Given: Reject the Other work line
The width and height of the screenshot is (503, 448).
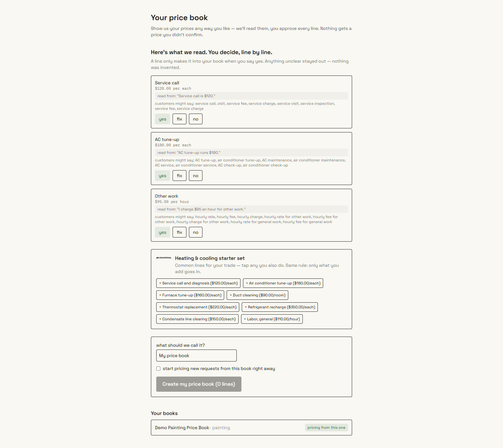Looking at the screenshot, I should point(196,232).
